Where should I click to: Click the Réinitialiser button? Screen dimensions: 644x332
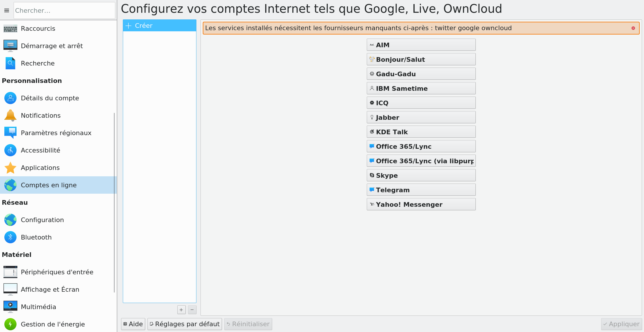[x=248, y=324]
